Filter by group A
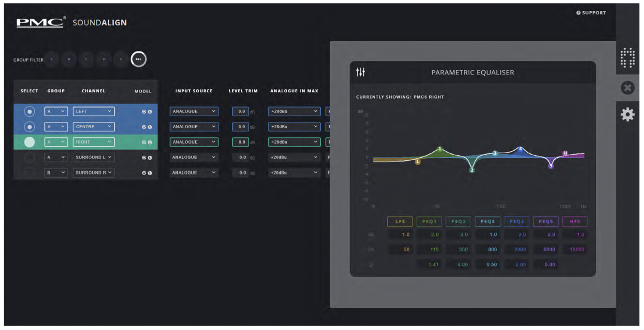The image size is (644, 330). point(52,59)
